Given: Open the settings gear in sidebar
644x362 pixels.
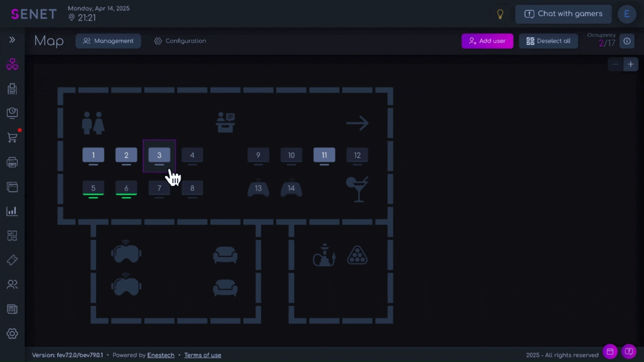Looking at the screenshot, I should tap(12, 333).
